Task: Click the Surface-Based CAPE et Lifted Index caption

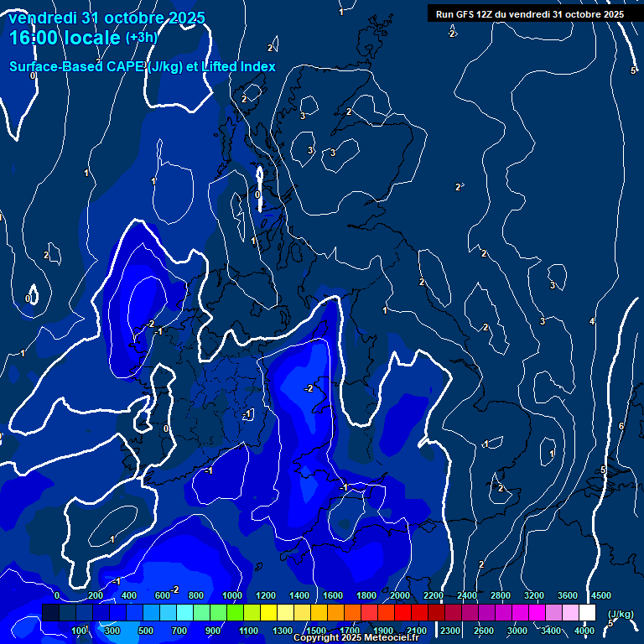Action: pyautogui.click(x=143, y=67)
